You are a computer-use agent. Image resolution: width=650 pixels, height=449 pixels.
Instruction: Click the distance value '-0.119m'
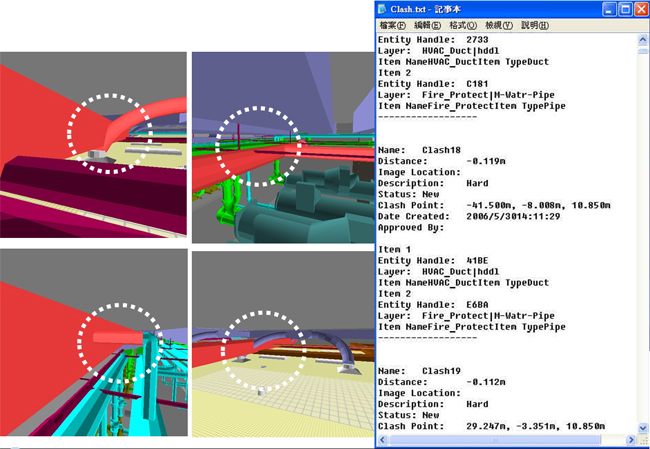click(485, 161)
